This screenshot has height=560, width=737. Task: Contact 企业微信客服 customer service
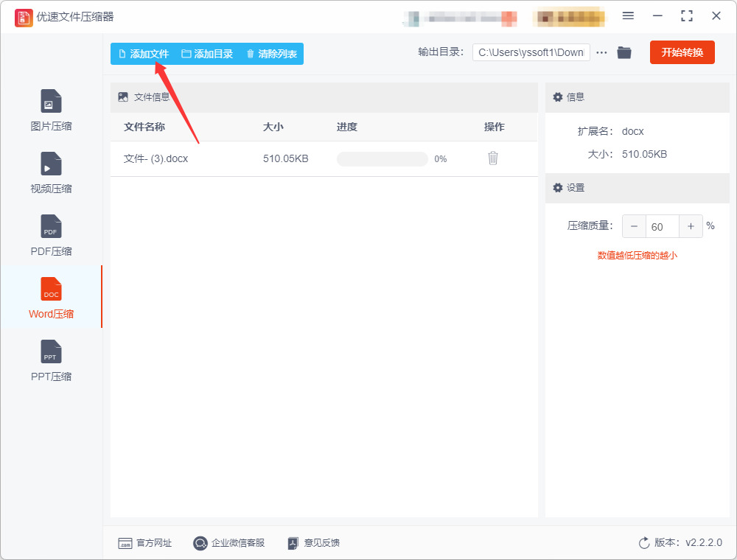pyautogui.click(x=229, y=543)
